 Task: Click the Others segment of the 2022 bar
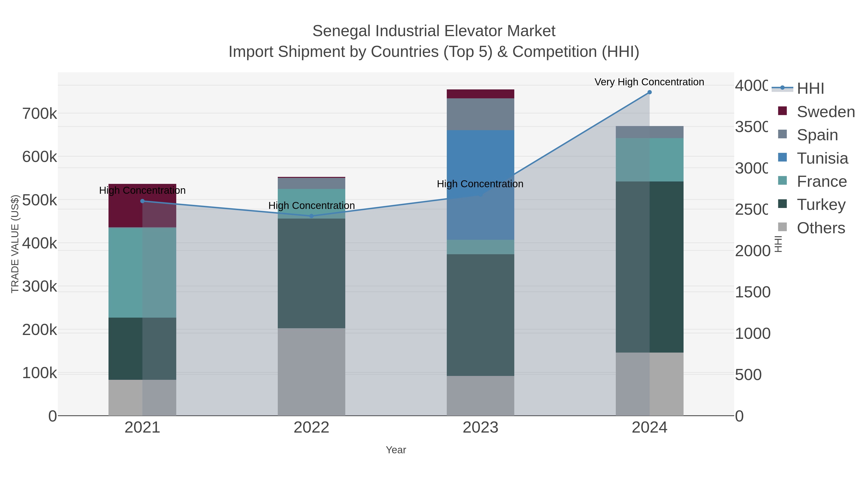point(311,372)
